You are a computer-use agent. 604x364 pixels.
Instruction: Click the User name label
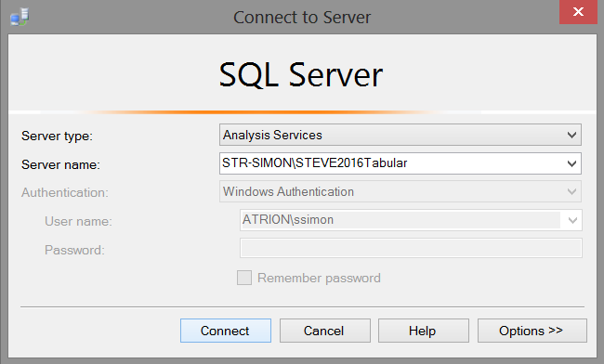point(78,221)
